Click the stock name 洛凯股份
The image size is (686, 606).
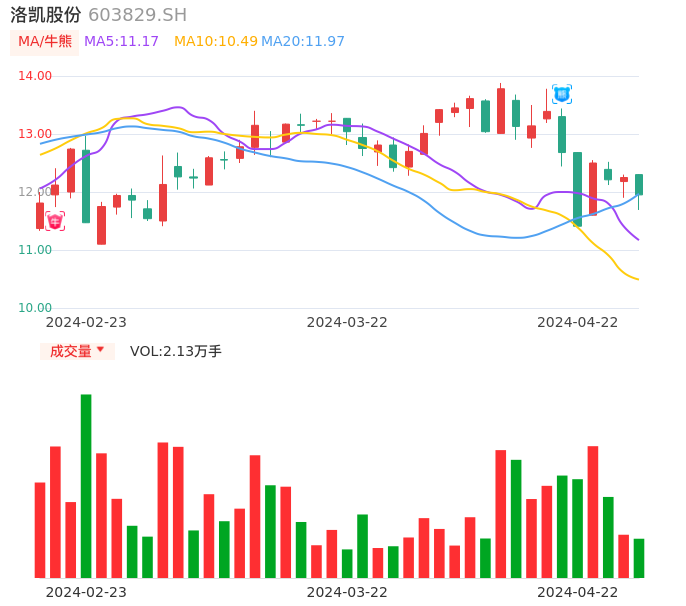(x=45, y=15)
